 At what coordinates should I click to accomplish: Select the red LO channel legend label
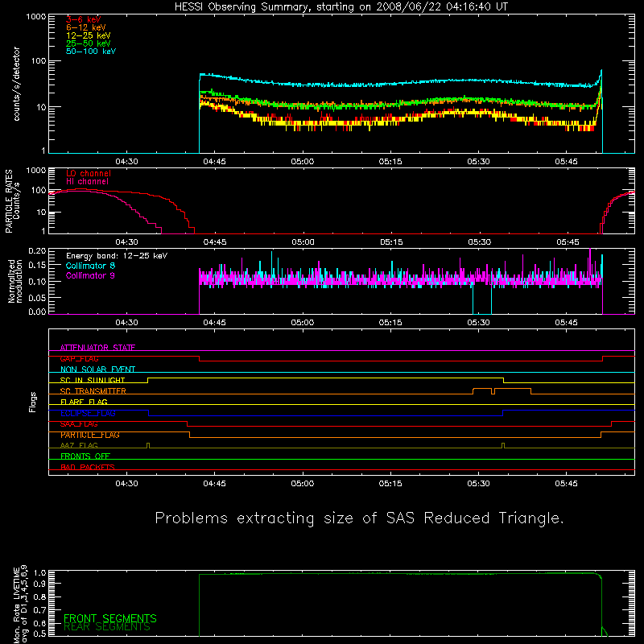pos(89,173)
